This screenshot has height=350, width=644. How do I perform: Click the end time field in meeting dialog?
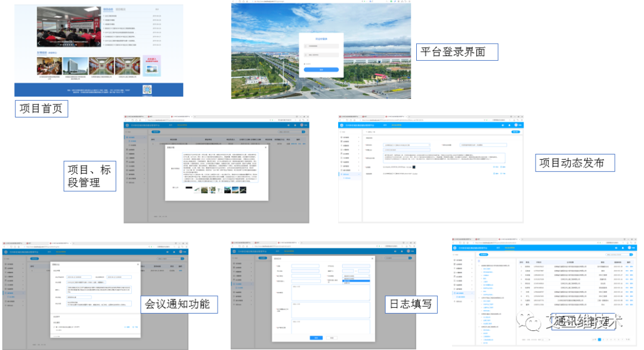coord(119,277)
